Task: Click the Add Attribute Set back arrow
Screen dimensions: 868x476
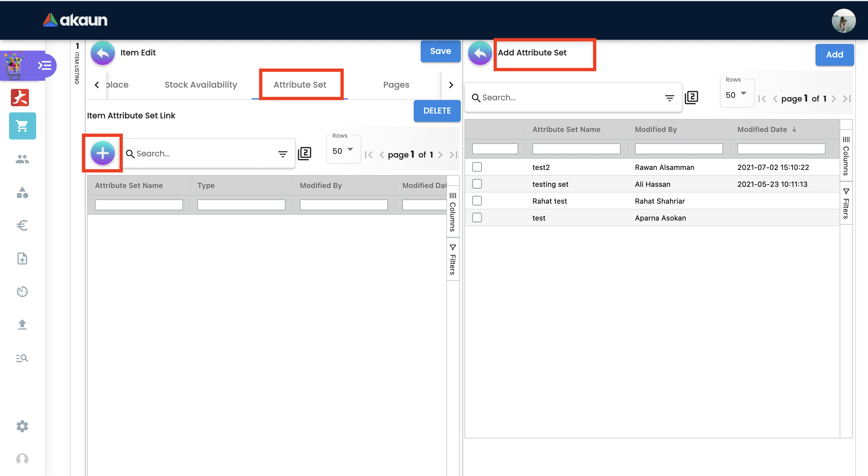Action: (480, 53)
